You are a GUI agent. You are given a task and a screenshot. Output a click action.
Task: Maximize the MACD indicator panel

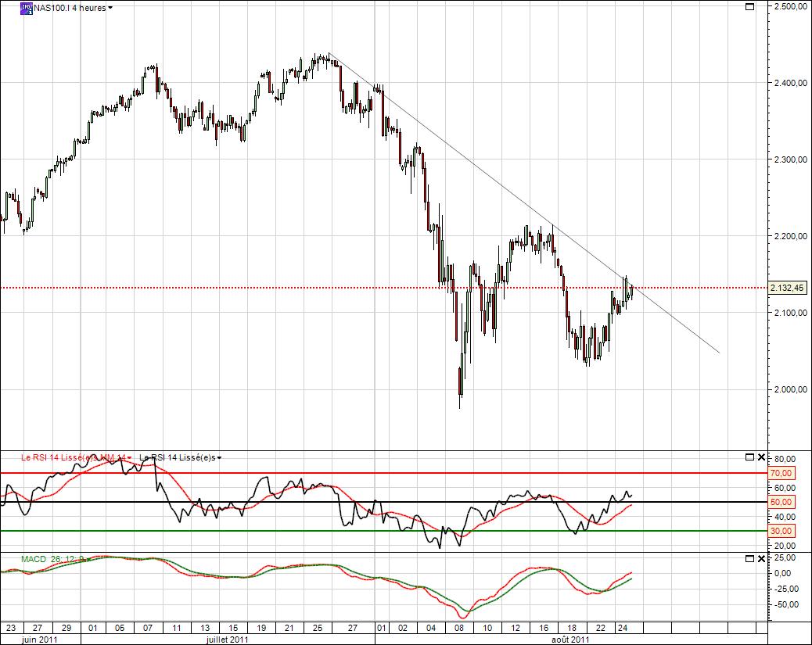coord(749,559)
